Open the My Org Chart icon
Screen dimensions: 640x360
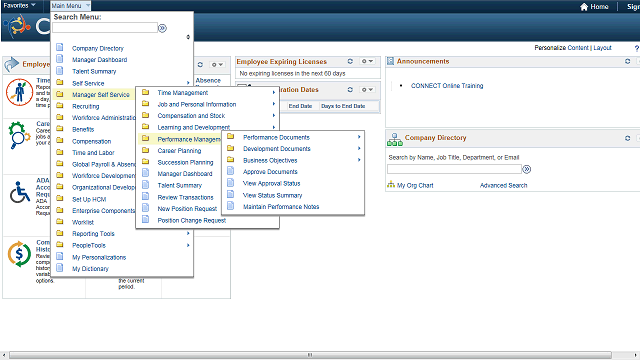(391, 184)
